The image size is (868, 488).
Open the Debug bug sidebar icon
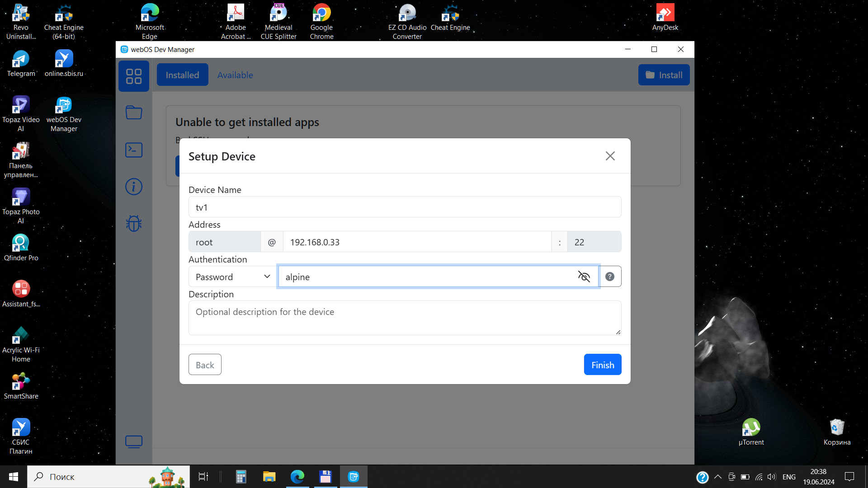pos(134,223)
